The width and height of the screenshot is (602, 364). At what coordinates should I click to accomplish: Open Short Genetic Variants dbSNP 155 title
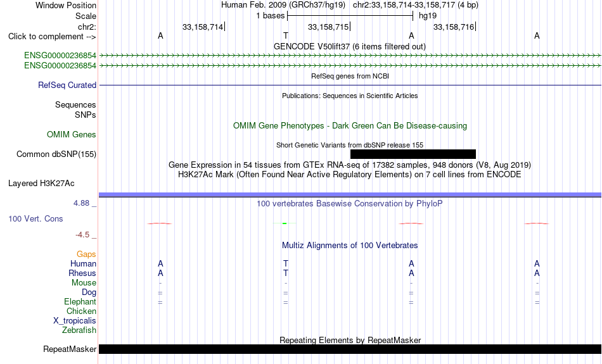(x=350, y=145)
